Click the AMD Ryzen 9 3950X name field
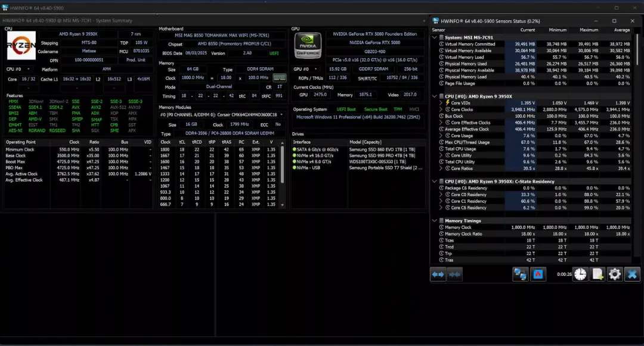The image size is (644, 346). click(78, 34)
